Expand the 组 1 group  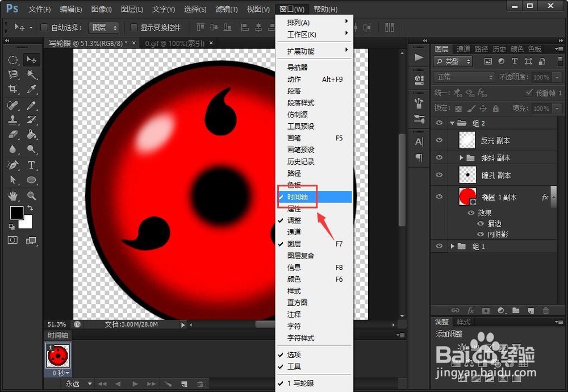point(452,247)
